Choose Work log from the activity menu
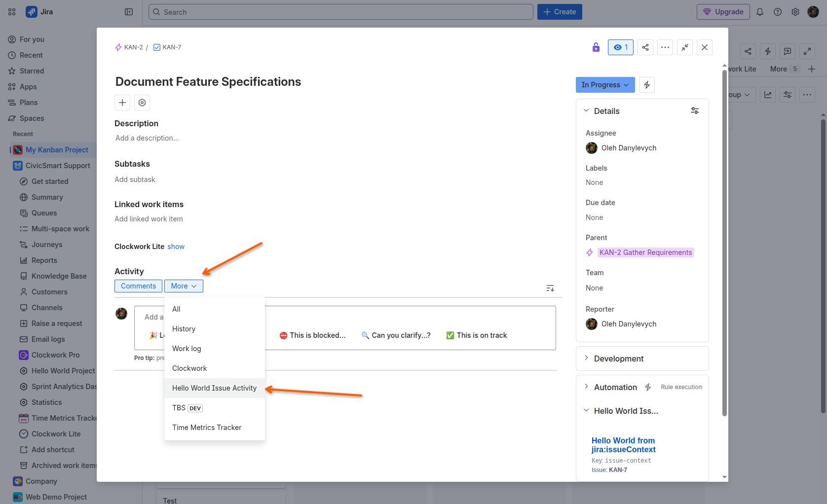827x504 pixels. pos(215,349)
